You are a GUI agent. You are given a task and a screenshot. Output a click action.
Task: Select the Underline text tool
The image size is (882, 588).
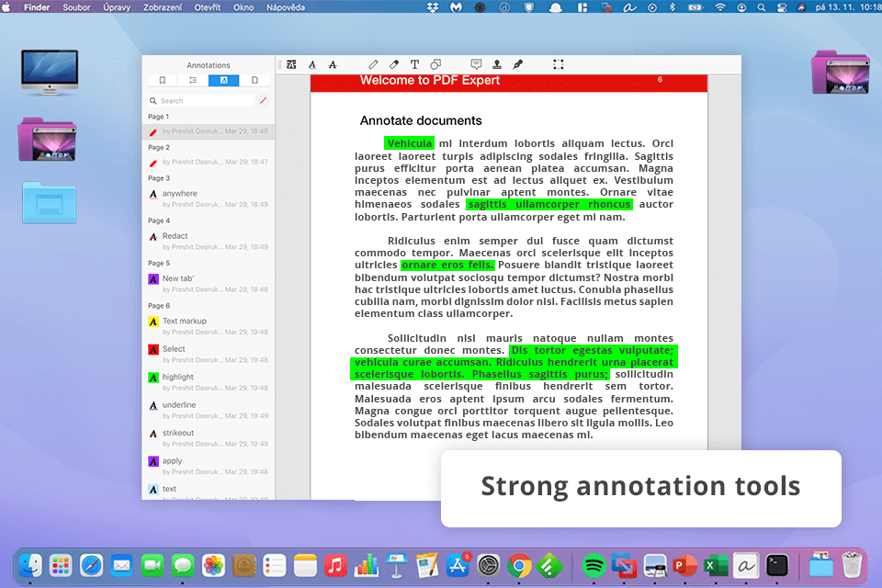[x=312, y=65]
